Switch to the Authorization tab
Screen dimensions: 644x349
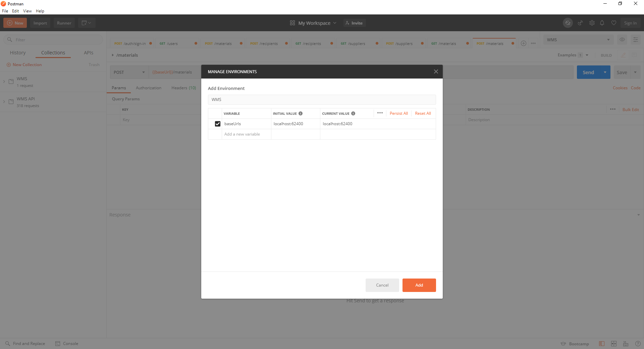(x=149, y=88)
